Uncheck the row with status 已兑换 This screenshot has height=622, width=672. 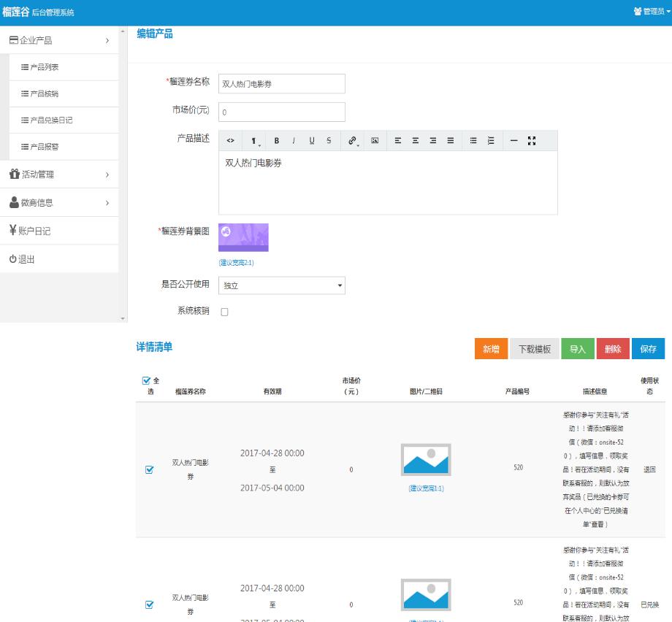pyautogui.click(x=150, y=604)
